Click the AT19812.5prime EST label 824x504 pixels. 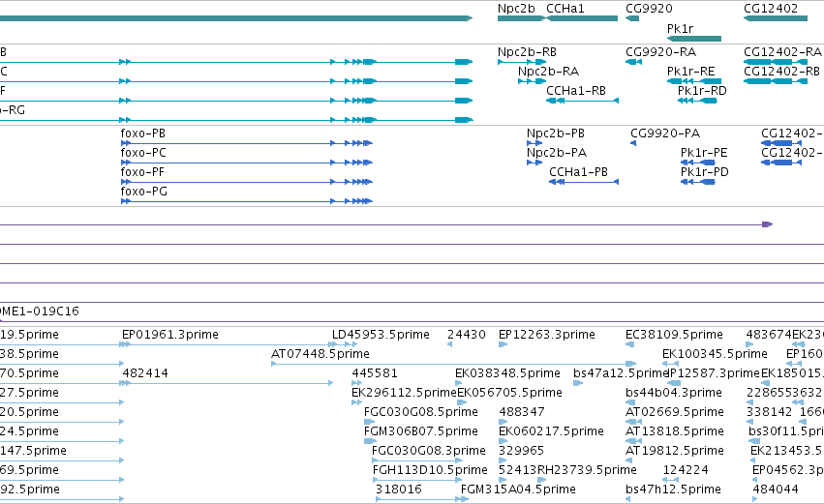675,452
